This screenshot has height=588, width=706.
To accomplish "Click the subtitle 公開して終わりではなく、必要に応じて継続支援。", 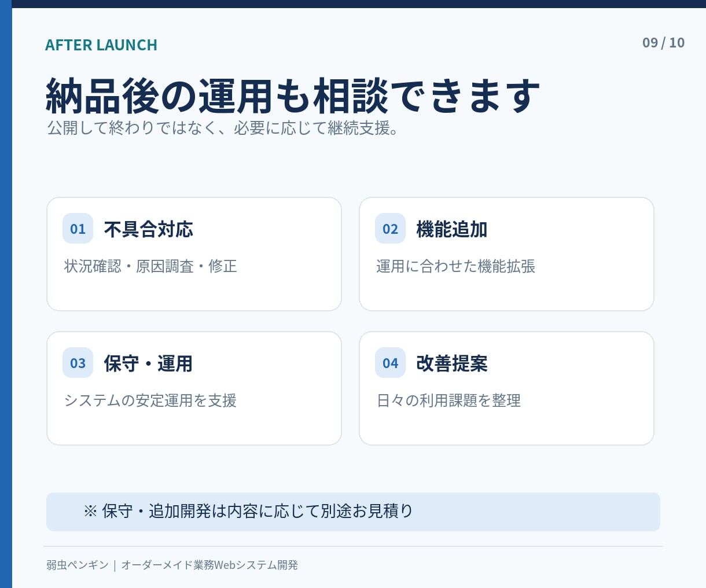I will point(223,128).
